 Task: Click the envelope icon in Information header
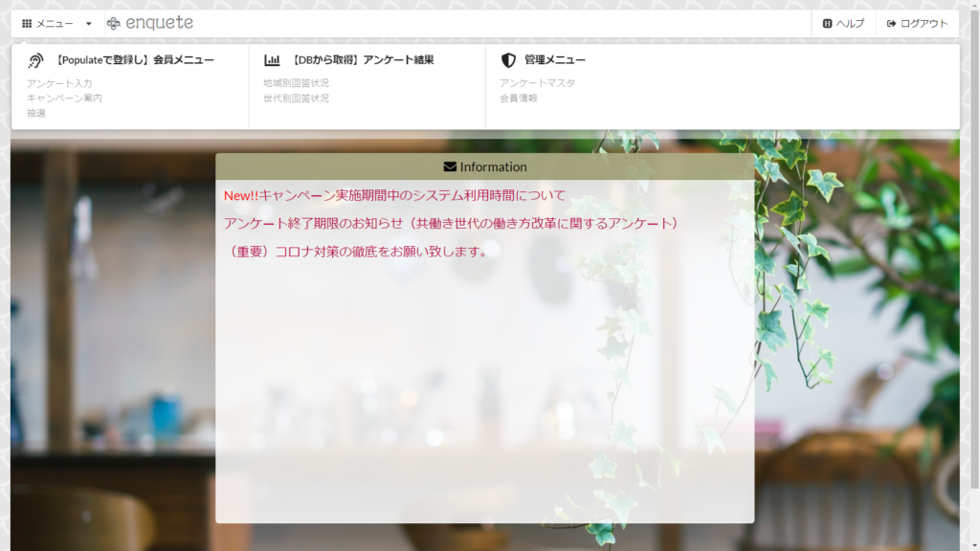click(x=450, y=166)
